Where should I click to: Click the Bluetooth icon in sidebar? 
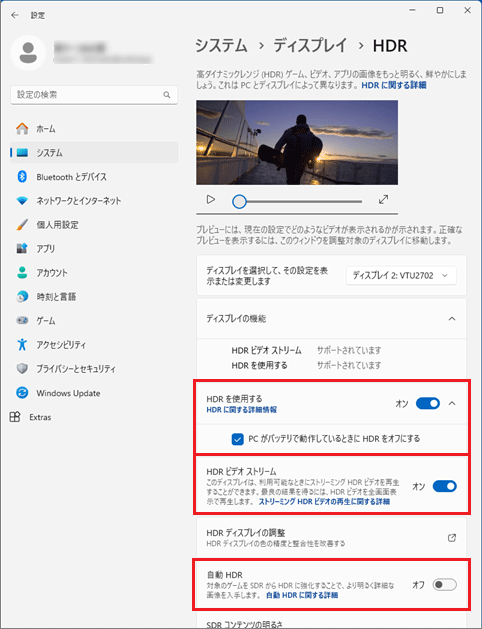[22, 177]
